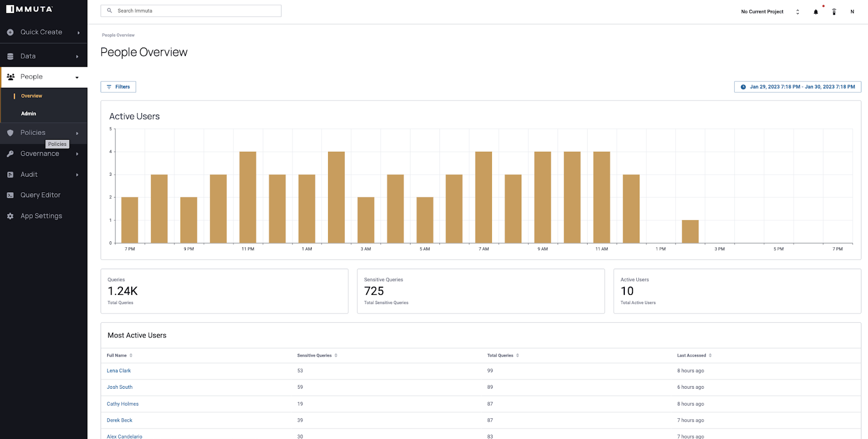Click the Immuta logo in sidebar
This screenshot has width=868, height=439.
[30, 9]
